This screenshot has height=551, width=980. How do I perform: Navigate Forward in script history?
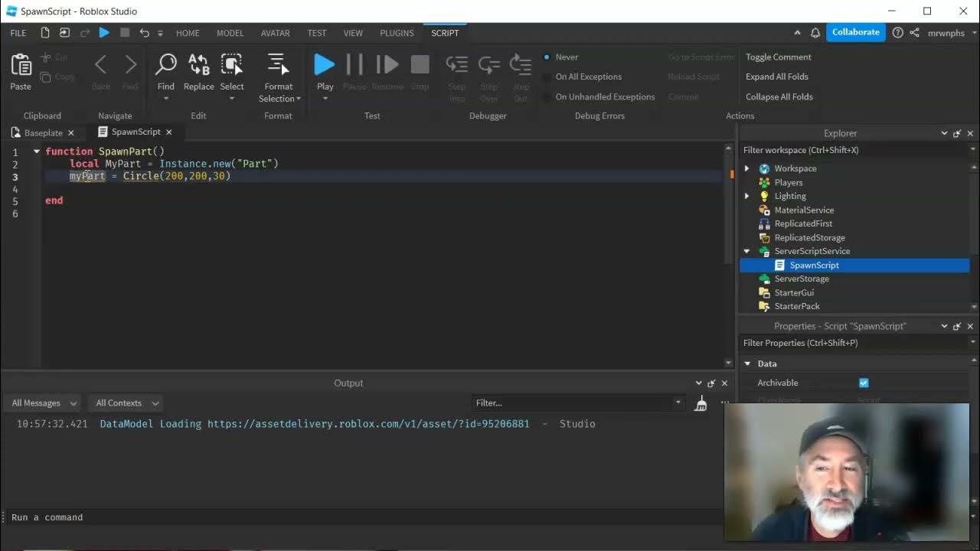click(131, 65)
